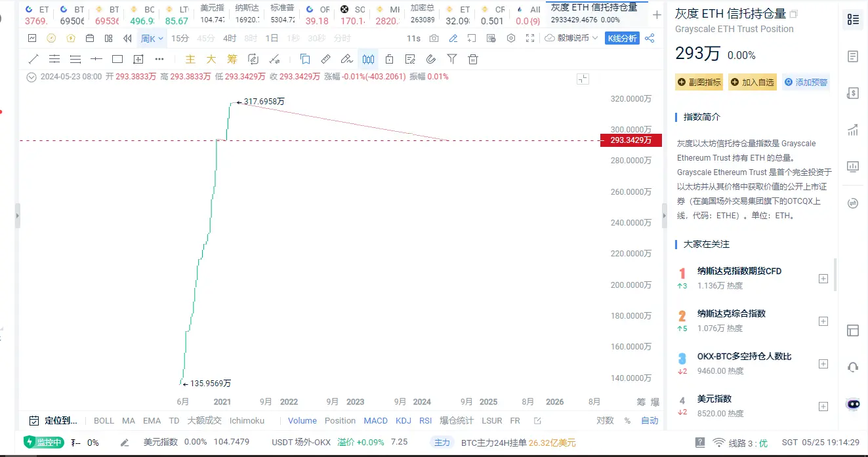Toggle the MA indicator
This screenshot has width=868, height=457.
[x=129, y=420]
